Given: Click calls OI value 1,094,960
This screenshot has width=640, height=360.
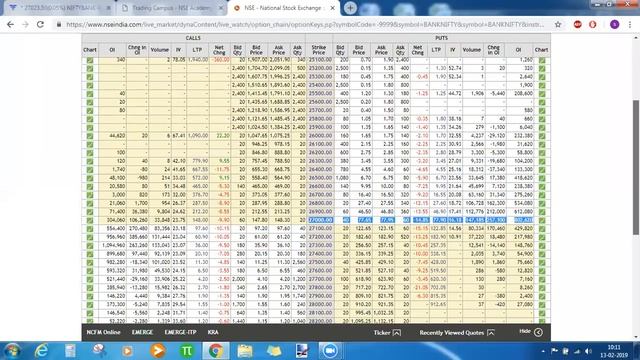Looking at the screenshot, I should pos(114,246).
